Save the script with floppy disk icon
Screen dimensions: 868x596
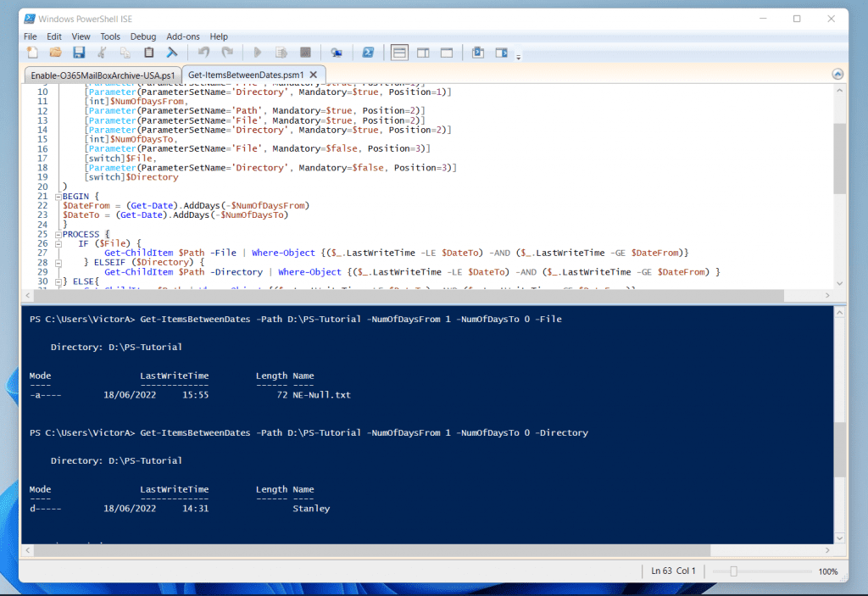(79, 53)
